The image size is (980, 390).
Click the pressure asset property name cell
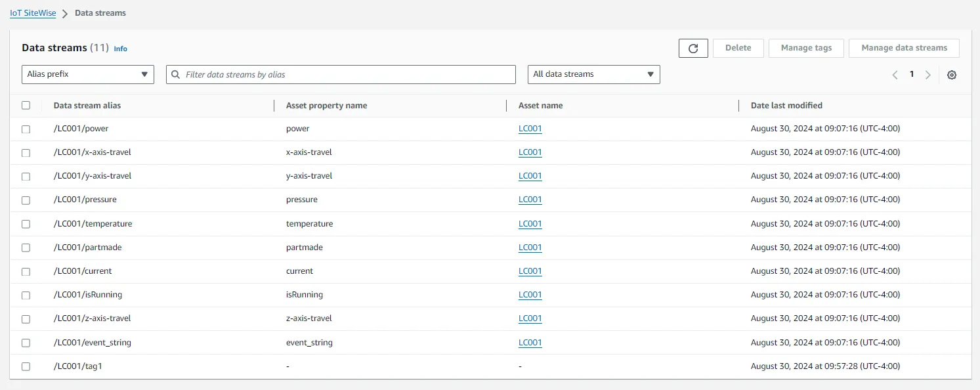pyautogui.click(x=302, y=200)
